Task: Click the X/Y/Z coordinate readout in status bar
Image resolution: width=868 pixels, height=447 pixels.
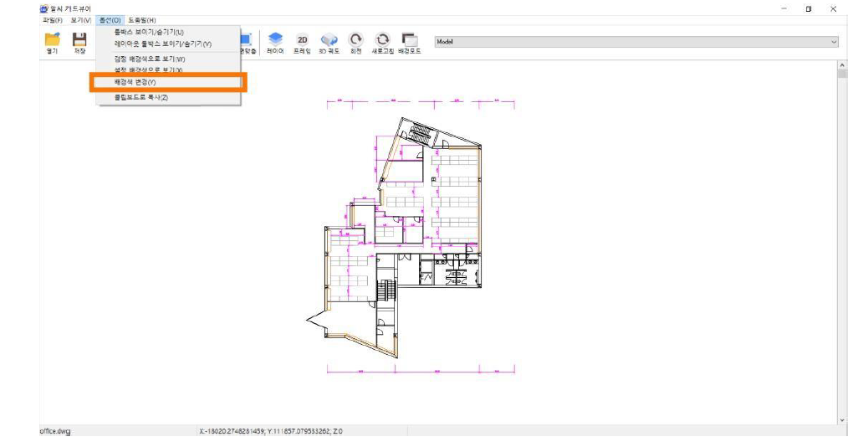Action: [x=271, y=431]
